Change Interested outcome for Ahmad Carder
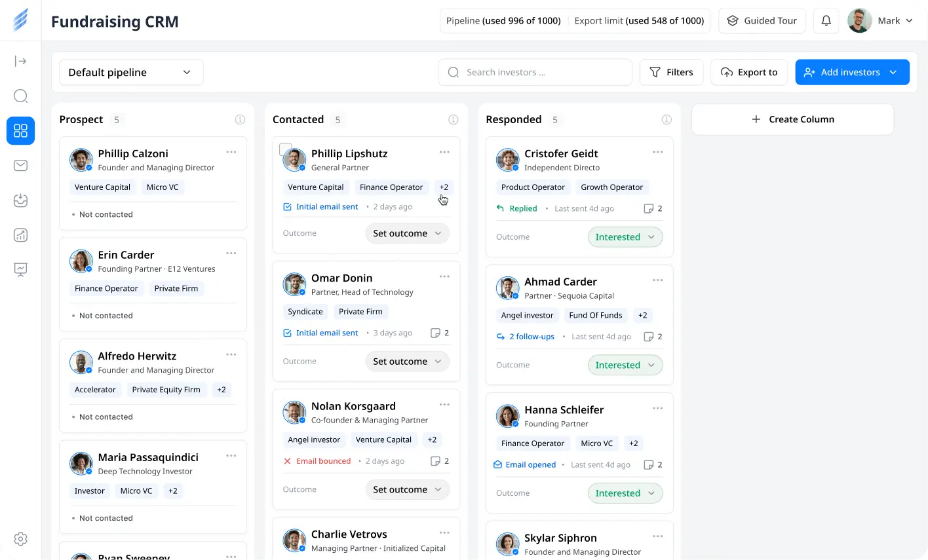Viewport: 928px width, 560px height. 625,365
